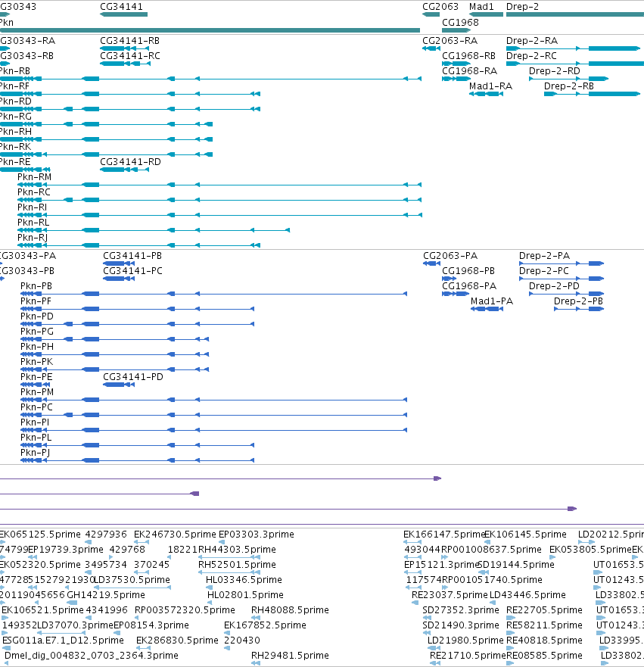Open the Pkn-PJ protein label
This screenshot has height=667, width=644.
pos(35,453)
